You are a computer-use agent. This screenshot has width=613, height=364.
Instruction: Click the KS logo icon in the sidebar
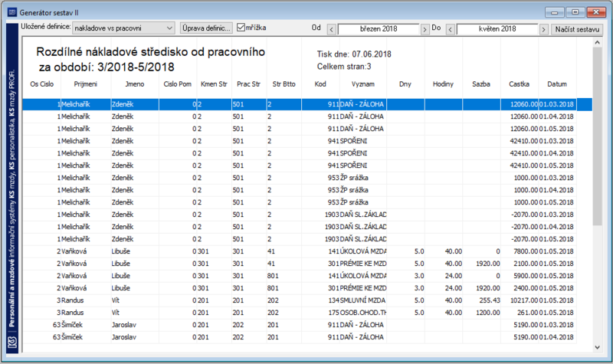(12, 342)
